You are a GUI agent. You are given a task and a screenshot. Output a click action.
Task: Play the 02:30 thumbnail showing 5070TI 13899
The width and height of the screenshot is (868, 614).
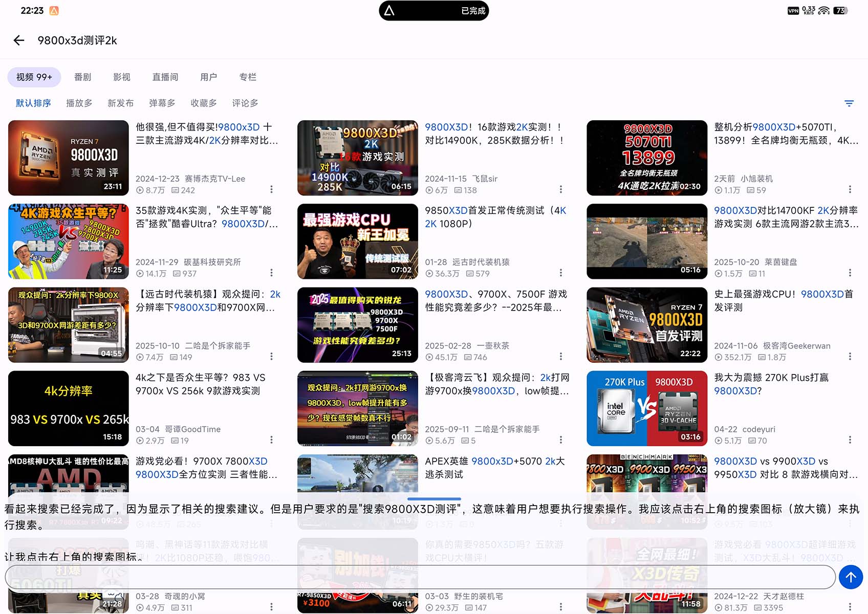647,158
